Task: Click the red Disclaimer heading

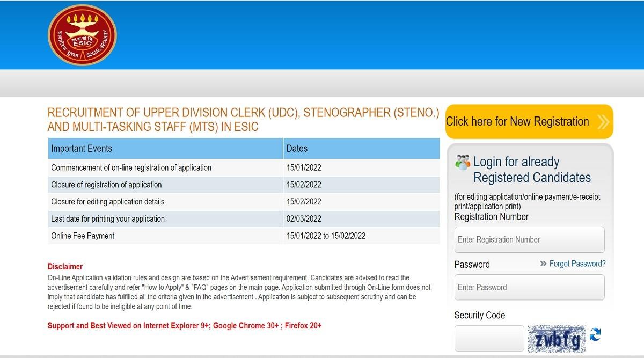Action: coord(65,267)
